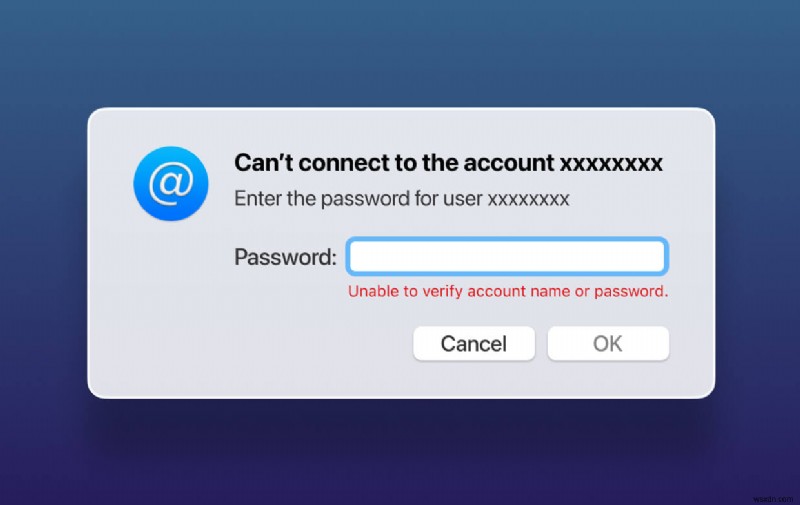
Task: Cancel the account password dialog
Action: (474, 343)
